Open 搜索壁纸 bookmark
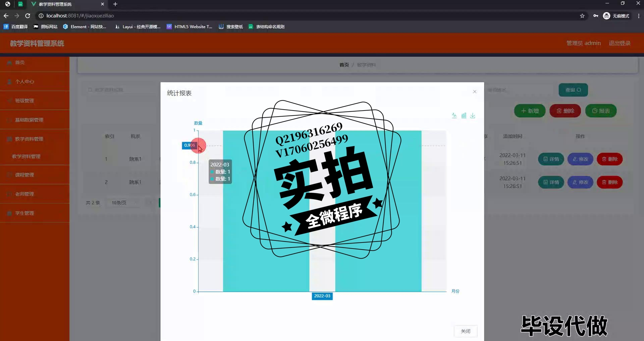The width and height of the screenshot is (644, 341). (231, 26)
